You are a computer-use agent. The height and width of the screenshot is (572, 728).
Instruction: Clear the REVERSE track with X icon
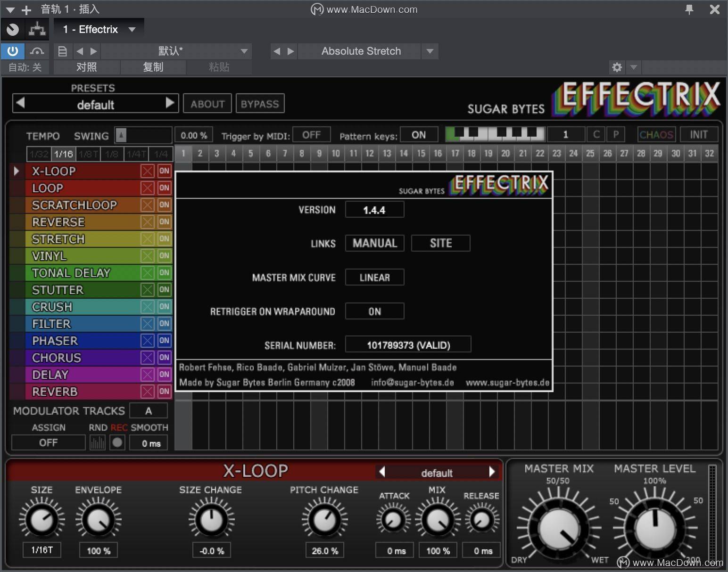(x=148, y=222)
